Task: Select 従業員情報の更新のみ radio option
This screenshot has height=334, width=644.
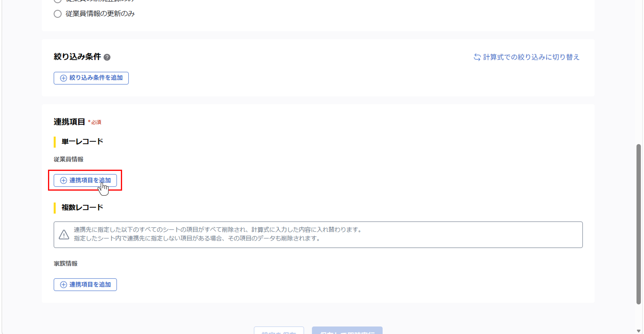Action: pos(58,14)
